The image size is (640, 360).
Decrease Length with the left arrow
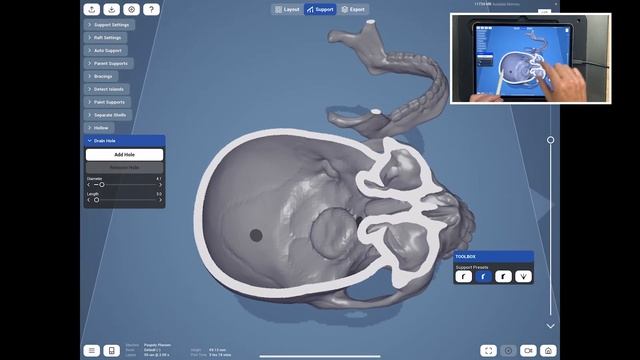click(x=89, y=200)
